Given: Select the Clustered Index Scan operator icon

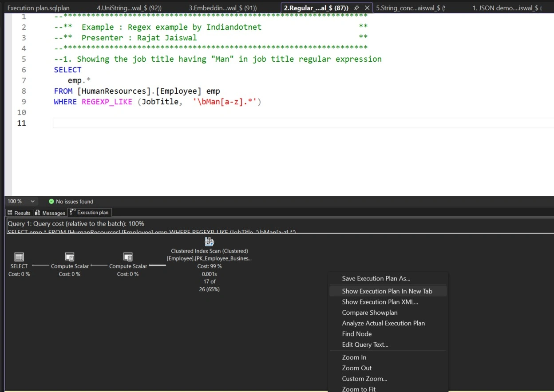Looking at the screenshot, I should (x=210, y=242).
